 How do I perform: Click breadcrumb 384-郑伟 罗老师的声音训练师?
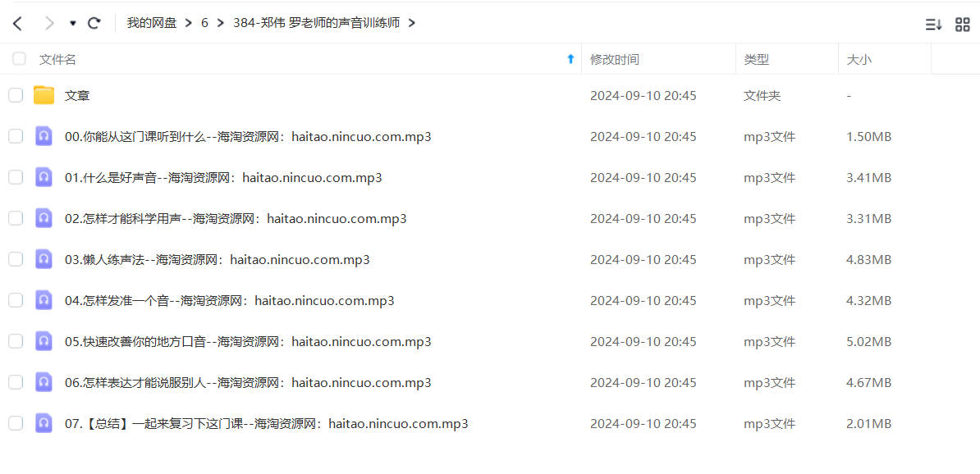point(316,24)
